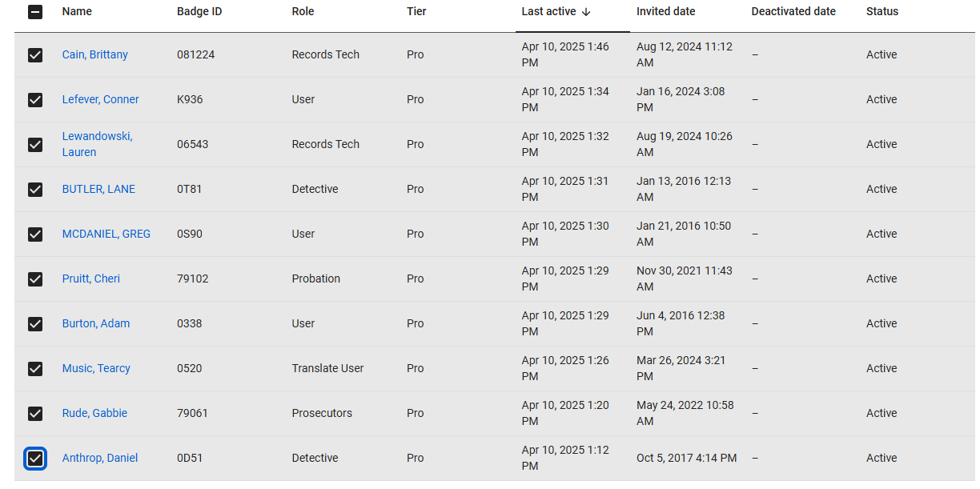The height and width of the screenshot is (489, 980).
Task: Toggle the select-all header checkbox
Action: click(35, 12)
